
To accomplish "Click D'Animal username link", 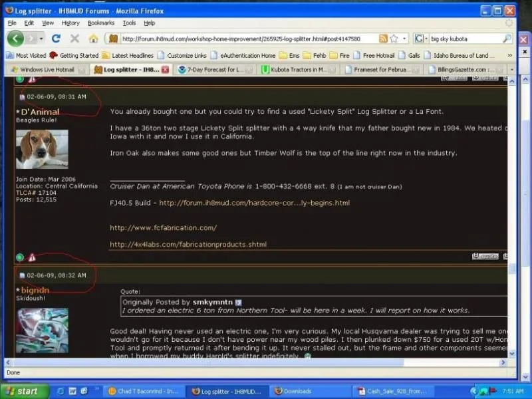I will pyautogui.click(x=40, y=112).
